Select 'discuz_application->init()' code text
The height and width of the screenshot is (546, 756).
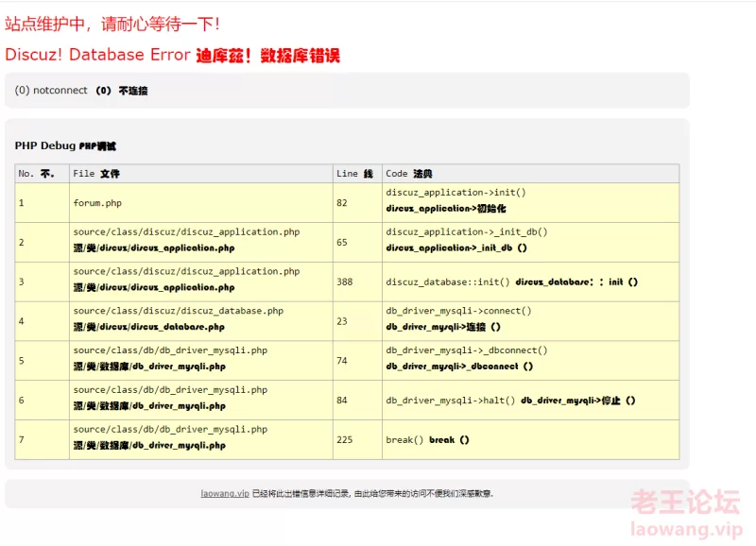(x=455, y=193)
